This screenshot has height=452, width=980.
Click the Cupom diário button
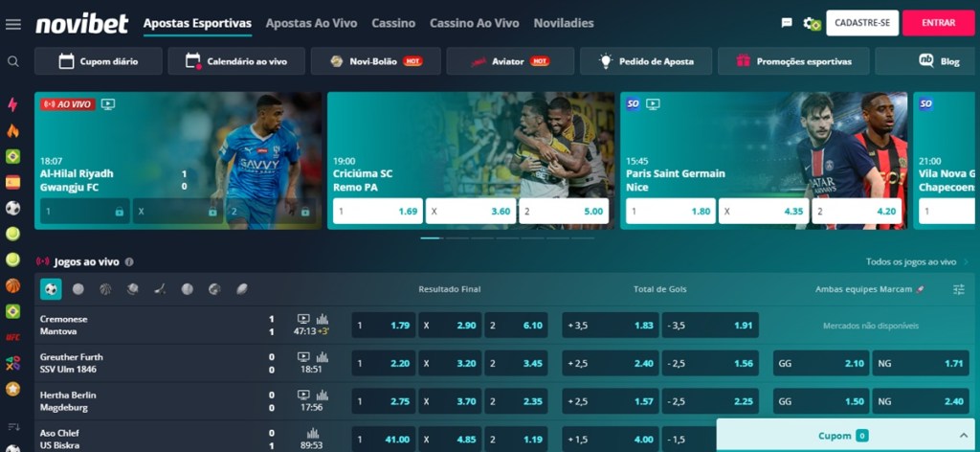pos(99,61)
